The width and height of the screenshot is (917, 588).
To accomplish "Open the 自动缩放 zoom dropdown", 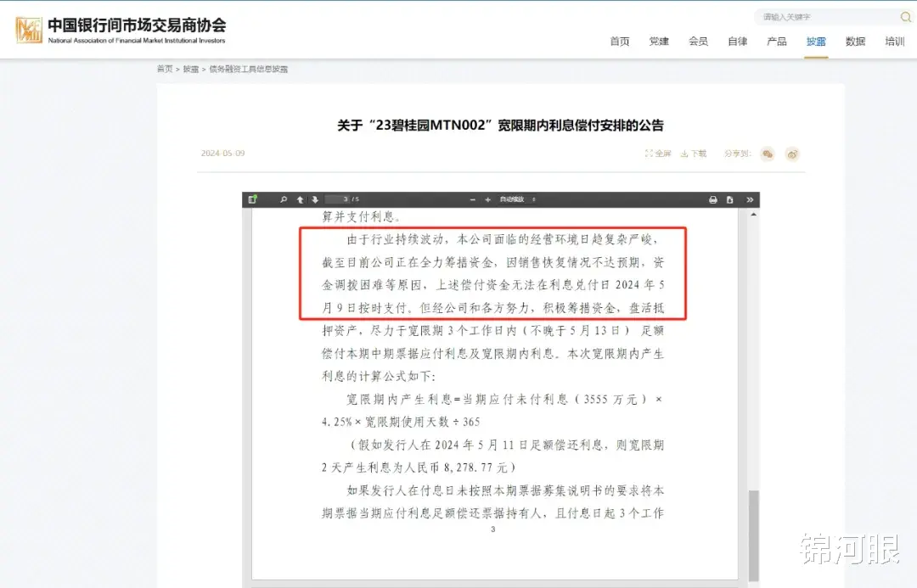I will pos(518,199).
